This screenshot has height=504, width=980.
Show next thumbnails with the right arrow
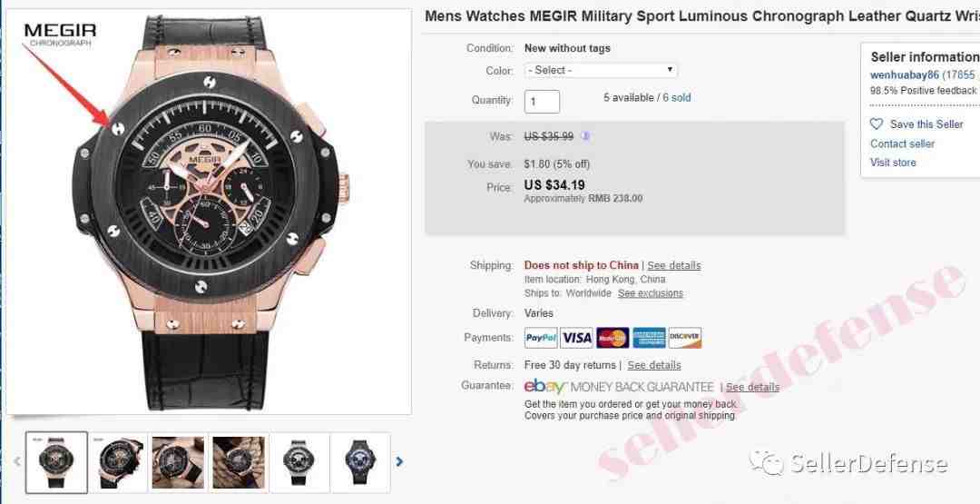click(x=399, y=462)
